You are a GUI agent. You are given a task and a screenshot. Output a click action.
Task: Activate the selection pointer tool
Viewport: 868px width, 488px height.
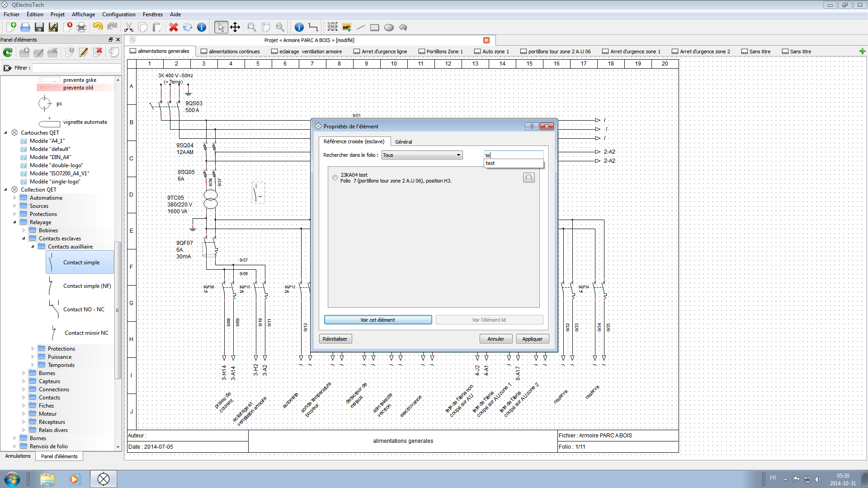click(x=221, y=27)
